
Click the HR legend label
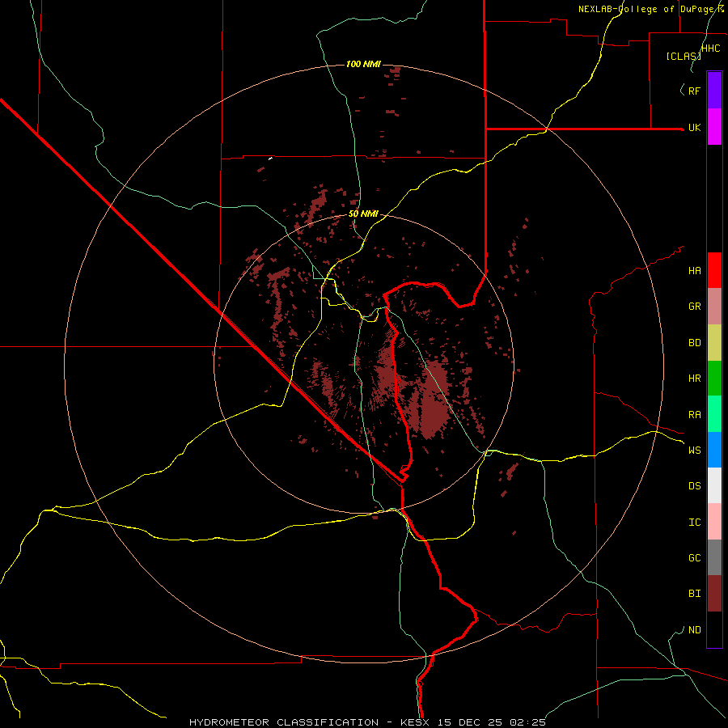(694, 379)
